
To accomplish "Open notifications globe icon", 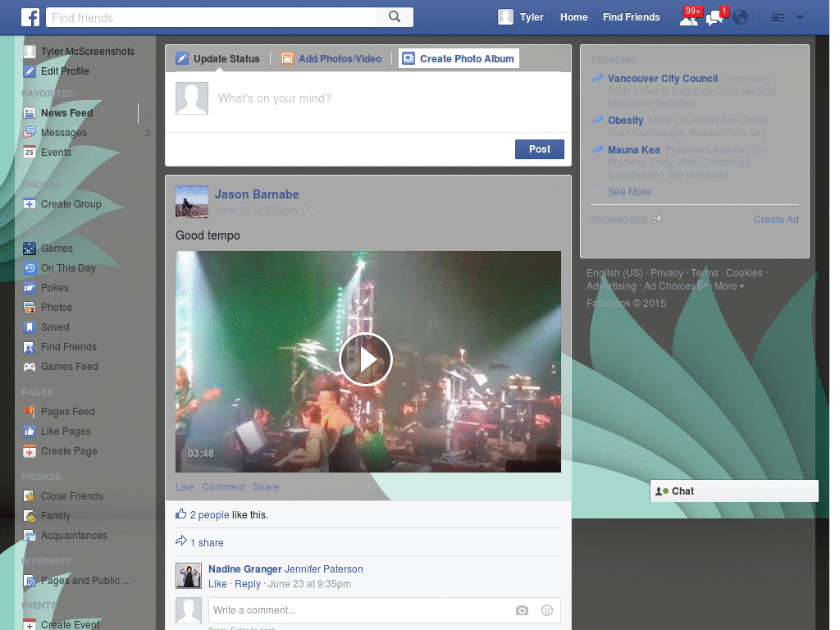I will pyautogui.click(x=741, y=18).
